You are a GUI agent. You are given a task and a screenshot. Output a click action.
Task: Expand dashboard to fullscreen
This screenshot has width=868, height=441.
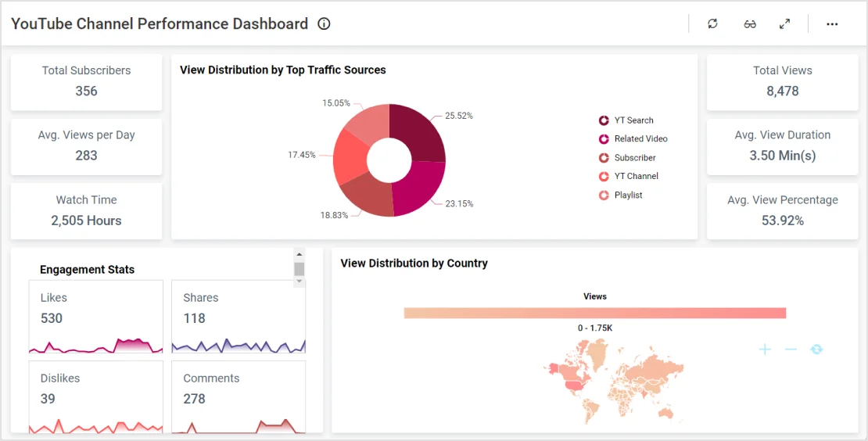tap(784, 23)
